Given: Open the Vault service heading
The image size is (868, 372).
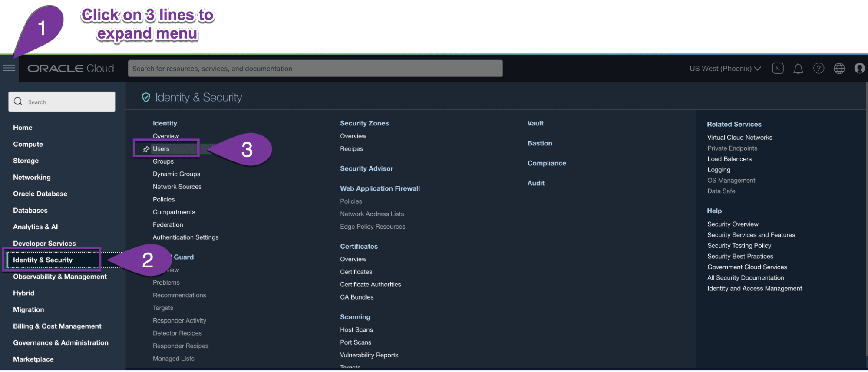Looking at the screenshot, I should click(535, 123).
